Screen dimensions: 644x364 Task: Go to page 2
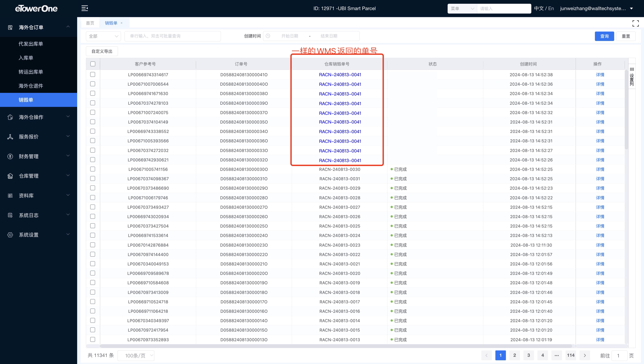[515, 355]
